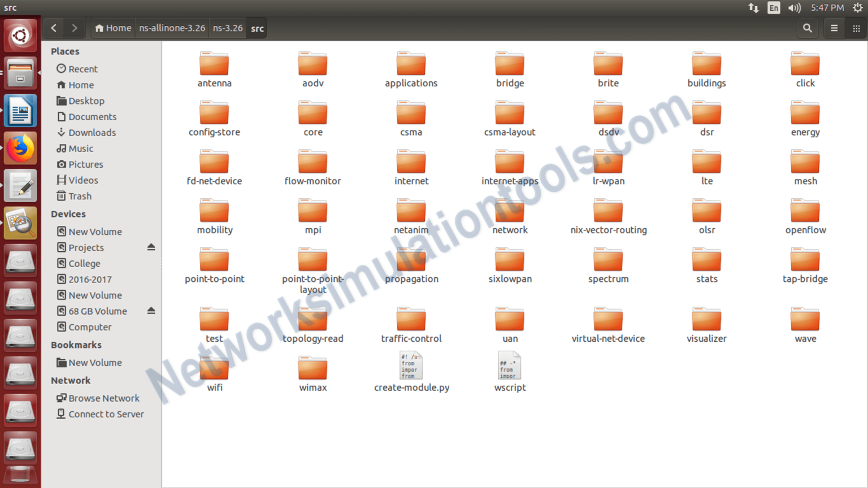Click the back navigation arrow

[x=54, y=28]
